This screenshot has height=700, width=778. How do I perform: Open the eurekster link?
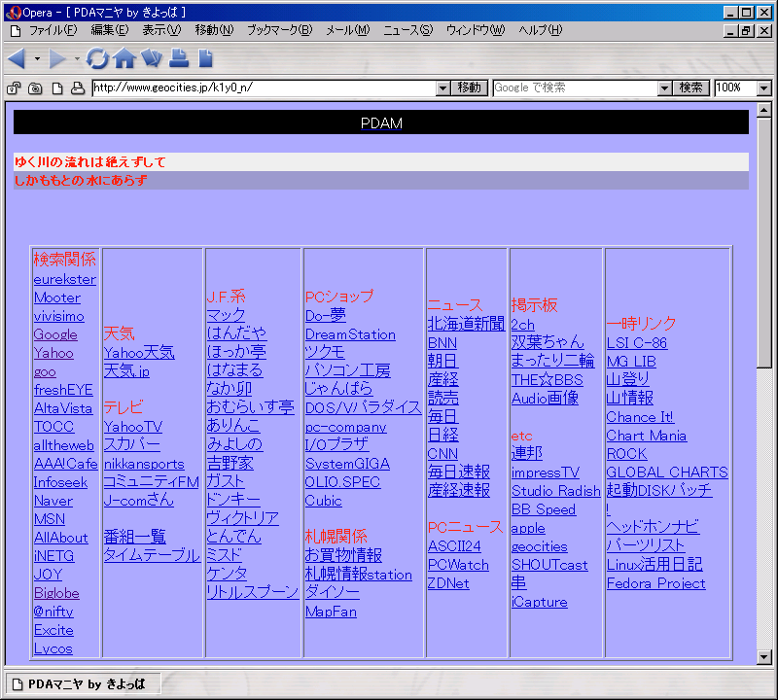(x=65, y=279)
